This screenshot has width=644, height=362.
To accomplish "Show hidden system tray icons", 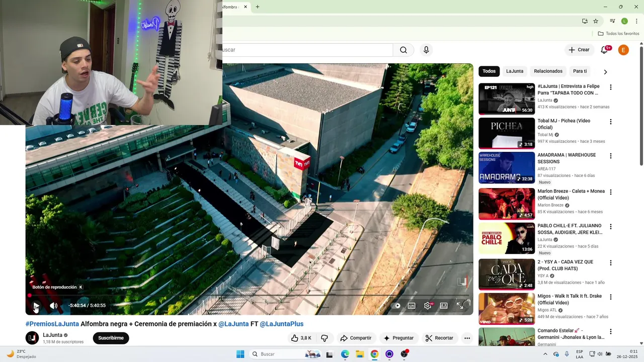I will [545, 354].
